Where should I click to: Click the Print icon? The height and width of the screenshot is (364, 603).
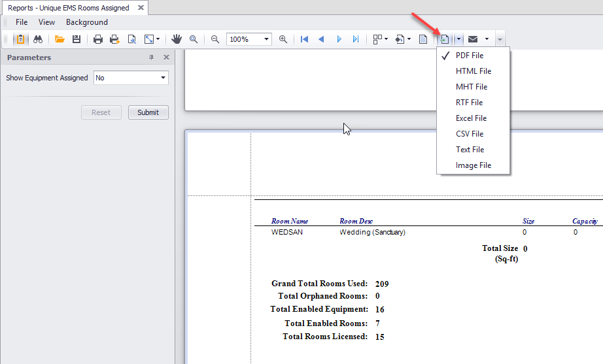click(x=98, y=39)
